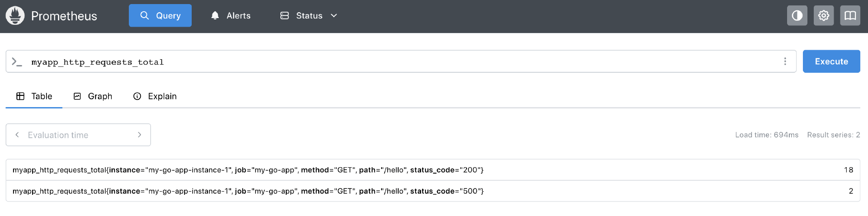Step evaluation time forward
This screenshot has width=868, height=216.
point(139,135)
